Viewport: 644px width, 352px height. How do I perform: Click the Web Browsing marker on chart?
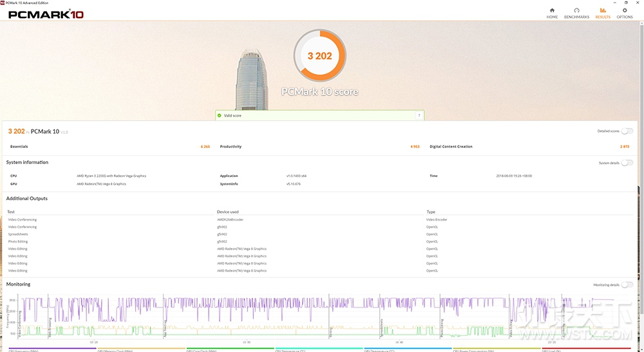(x=50, y=328)
